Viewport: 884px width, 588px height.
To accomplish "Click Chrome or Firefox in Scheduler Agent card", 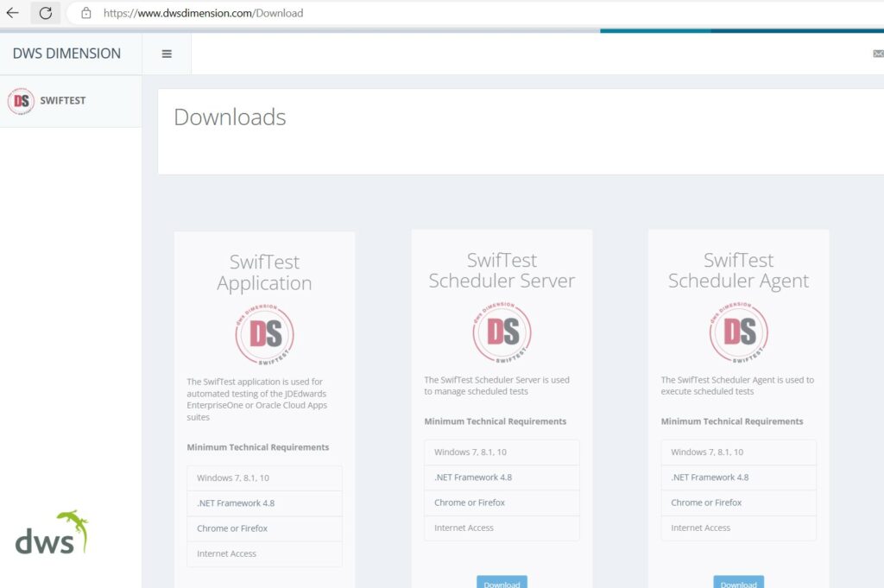I will 739,503.
